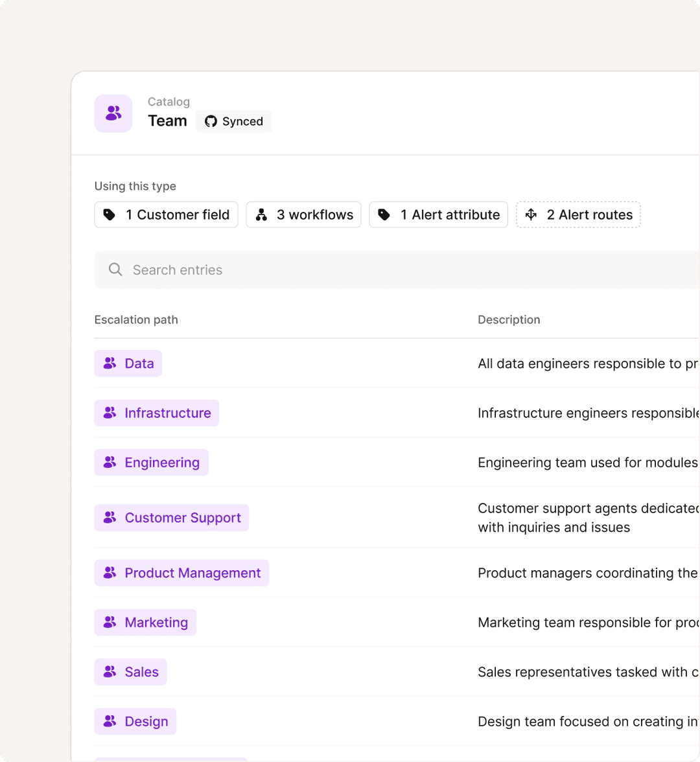Screen dimensions: 700x762
Task: Click the tag icon on 1 Alert attribute
Action: pos(383,214)
